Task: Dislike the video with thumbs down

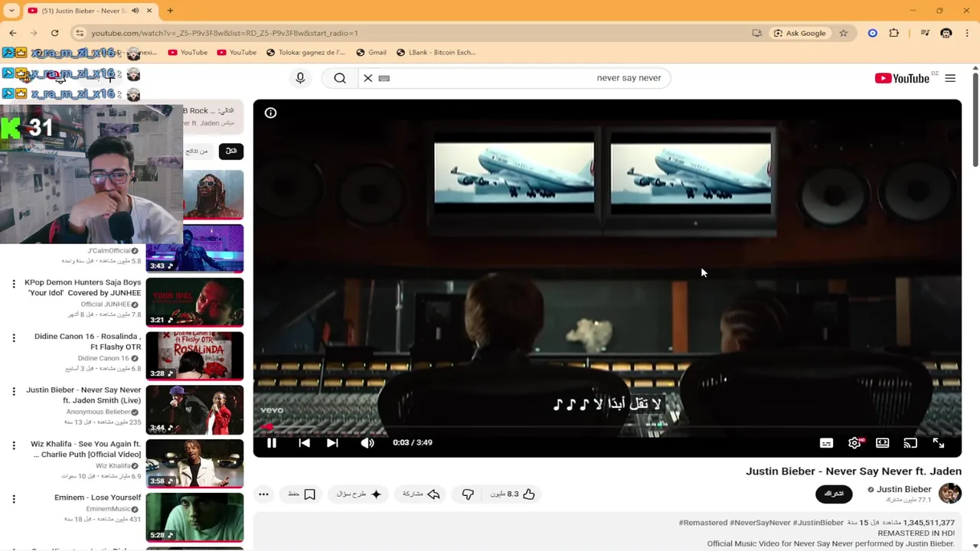Action: click(x=468, y=494)
